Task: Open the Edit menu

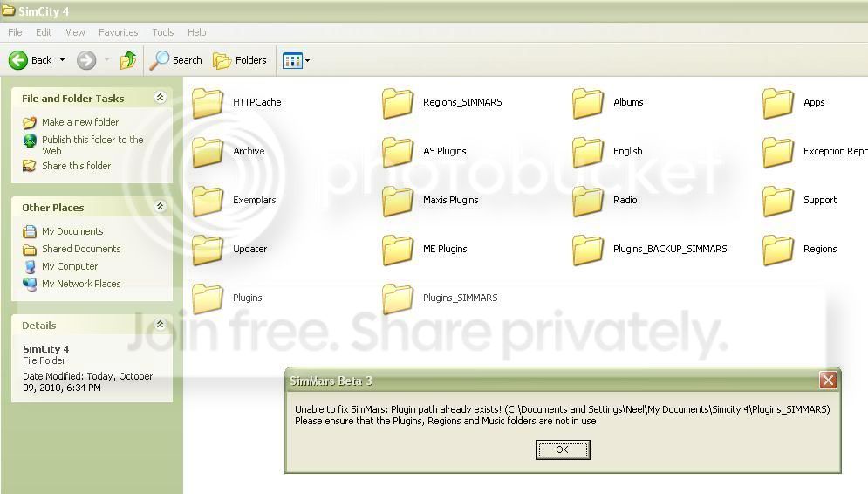Action: tap(44, 32)
